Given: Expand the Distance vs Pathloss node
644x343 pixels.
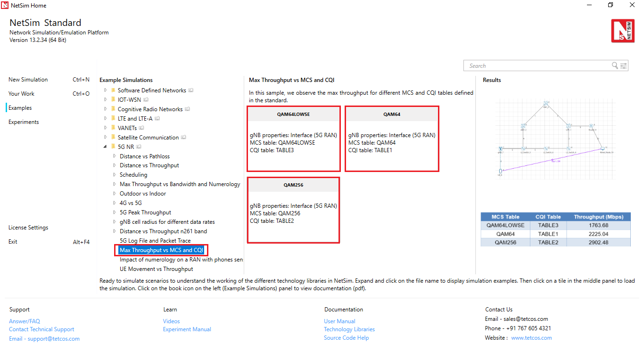Looking at the screenshot, I should click(x=115, y=156).
